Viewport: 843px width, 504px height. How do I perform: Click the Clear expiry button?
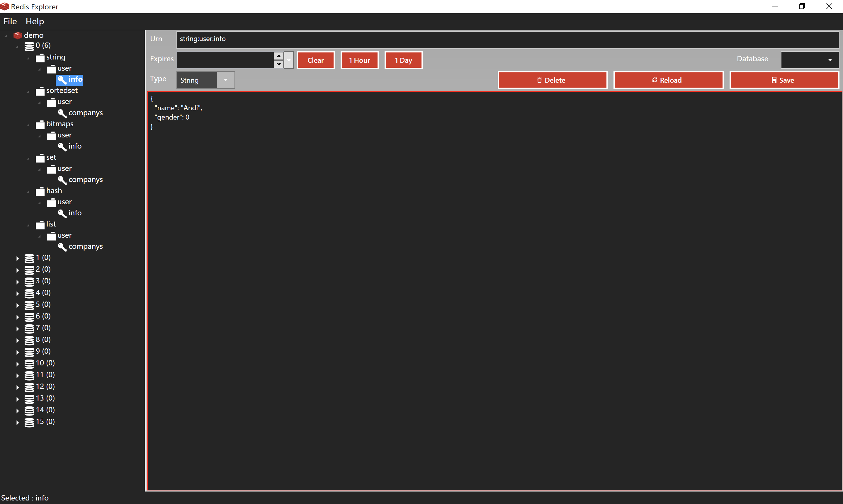(316, 60)
